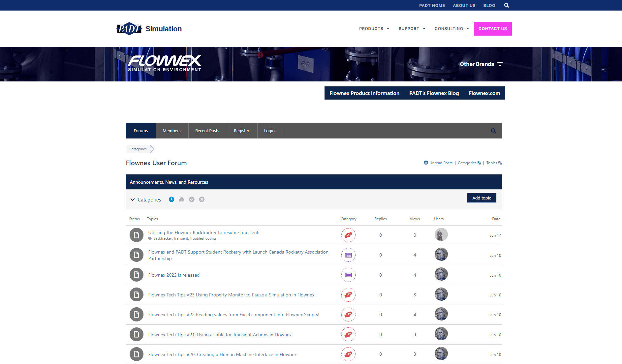
Task: Subscribe to Catagories RSS feed link
Action: [469, 163]
